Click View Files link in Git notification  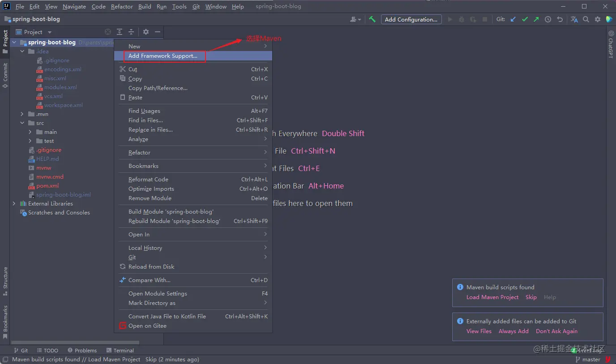[479, 331]
